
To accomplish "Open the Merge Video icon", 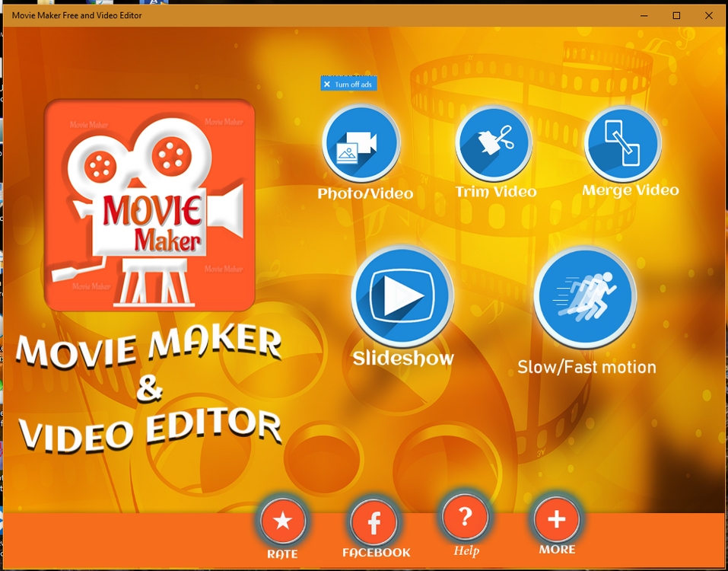I will coord(622,142).
